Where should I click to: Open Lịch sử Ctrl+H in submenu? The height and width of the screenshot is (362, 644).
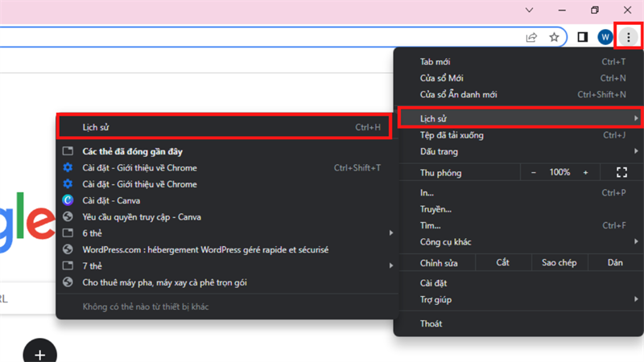[225, 127]
